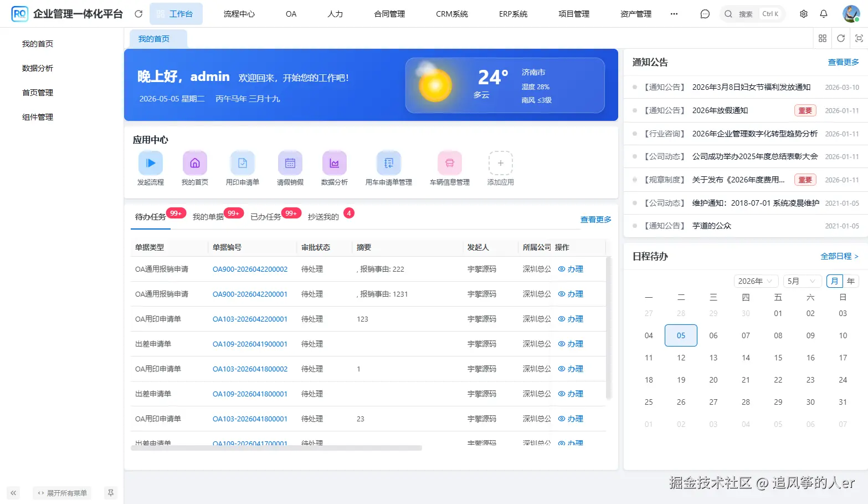This screenshot has height=504, width=868.
Task: Open the 请假销假 app icon
Action: pos(290,163)
